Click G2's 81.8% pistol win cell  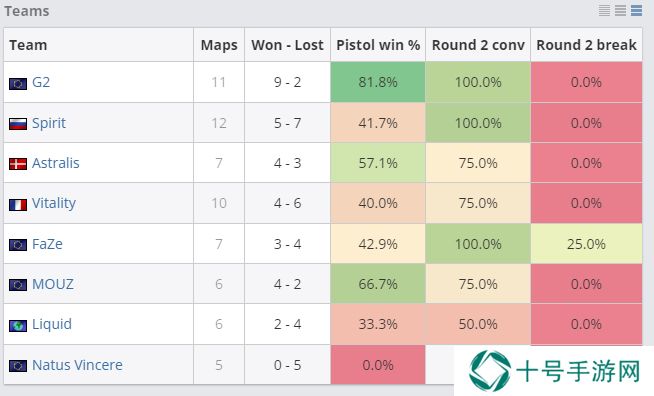tap(378, 82)
